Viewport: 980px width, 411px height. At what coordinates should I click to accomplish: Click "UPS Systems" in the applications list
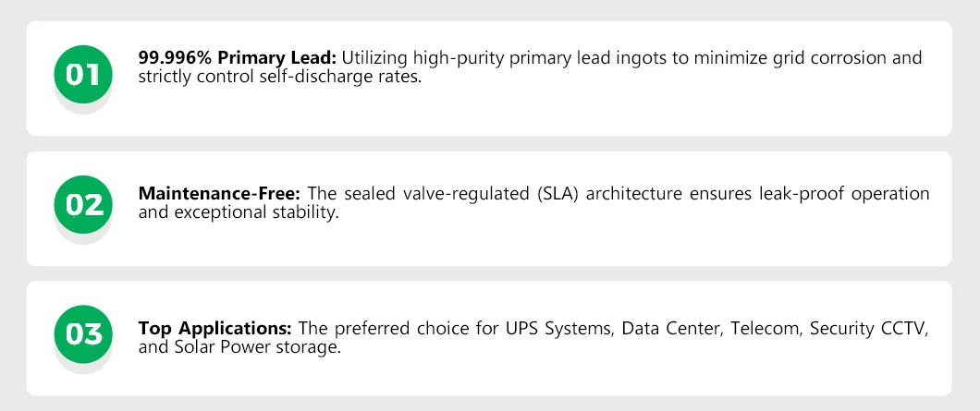coord(566,328)
